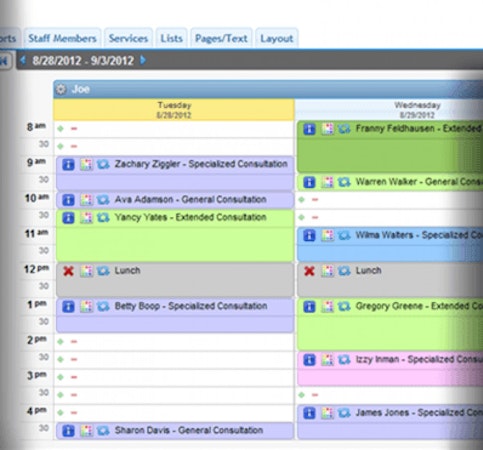This screenshot has width=483, height=450.
Task: Open info for Yancy Yates appointment
Action: point(68,218)
